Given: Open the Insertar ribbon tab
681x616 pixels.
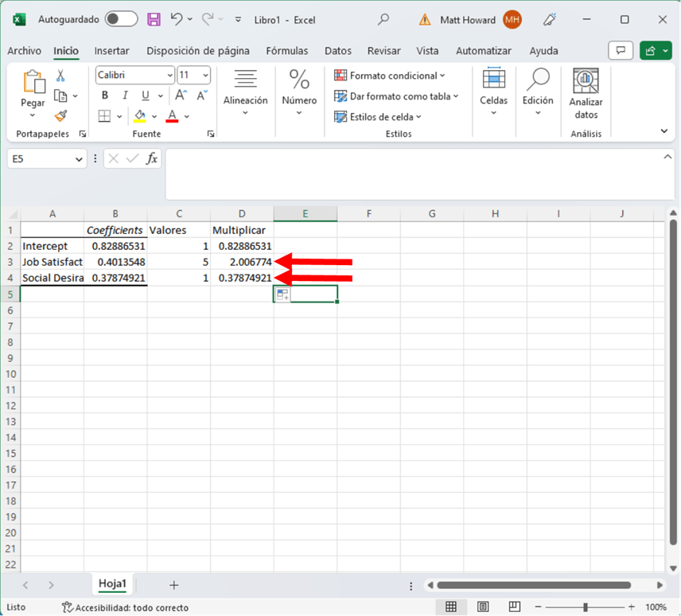Looking at the screenshot, I should coord(111,51).
